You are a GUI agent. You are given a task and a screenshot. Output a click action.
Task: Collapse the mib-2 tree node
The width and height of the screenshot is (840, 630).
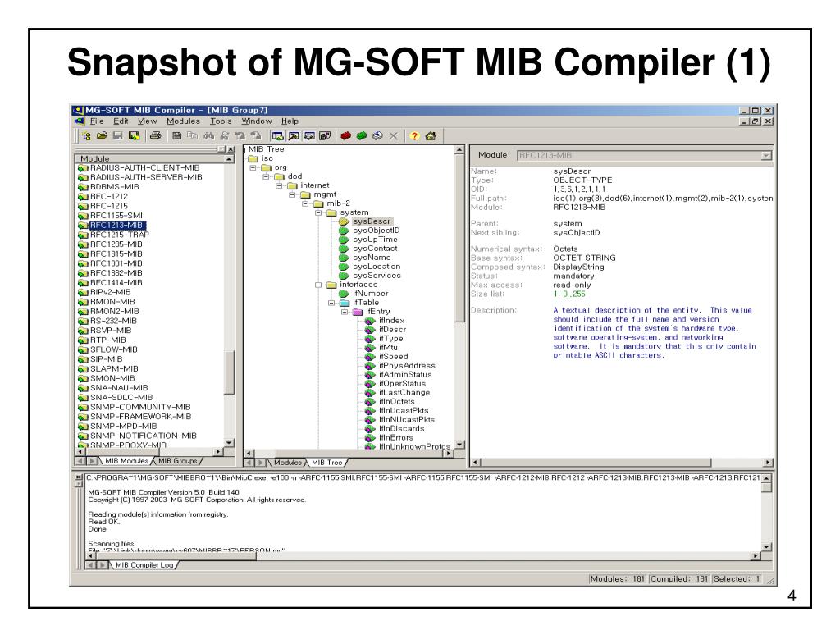pyautogui.click(x=305, y=203)
